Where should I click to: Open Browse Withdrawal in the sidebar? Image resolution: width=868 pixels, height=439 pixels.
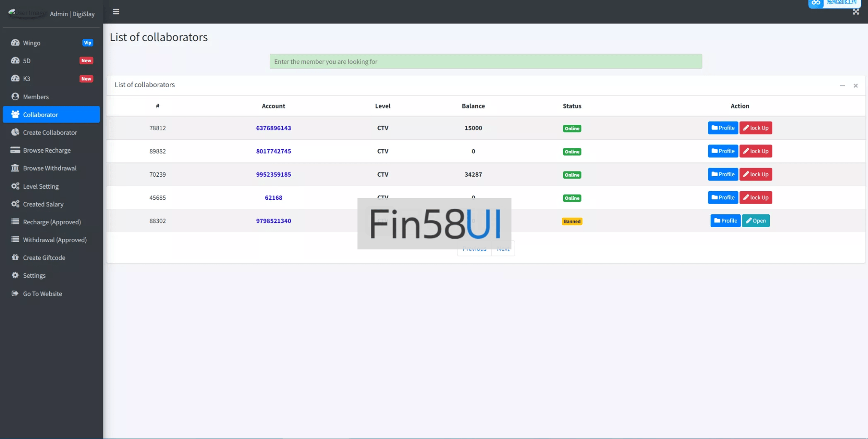pyautogui.click(x=50, y=168)
